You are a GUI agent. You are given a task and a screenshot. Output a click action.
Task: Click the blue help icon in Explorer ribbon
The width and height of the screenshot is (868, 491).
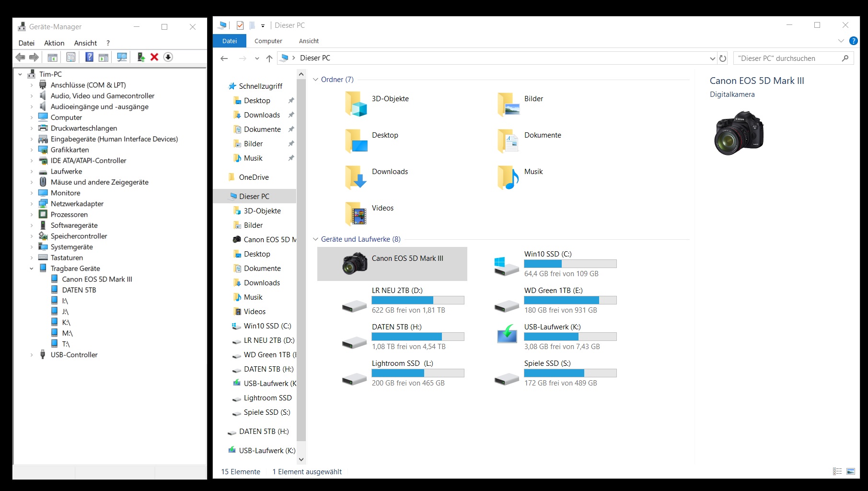click(x=853, y=41)
